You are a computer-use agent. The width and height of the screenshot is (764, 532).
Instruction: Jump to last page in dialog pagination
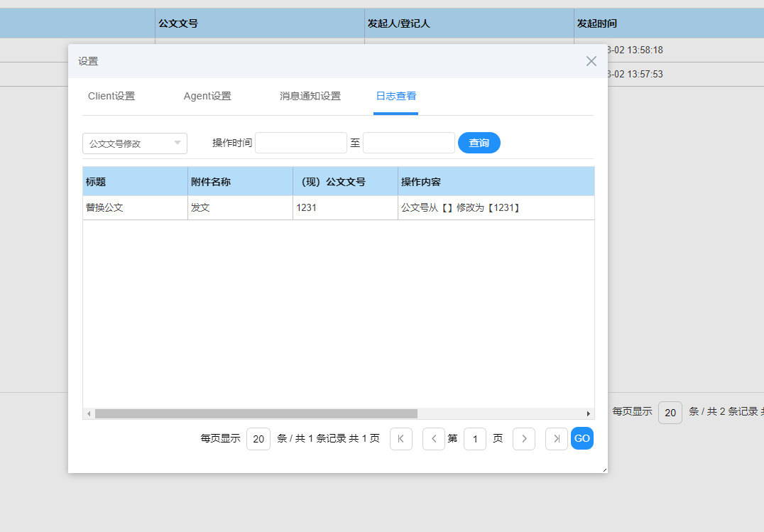tap(556, 439)
